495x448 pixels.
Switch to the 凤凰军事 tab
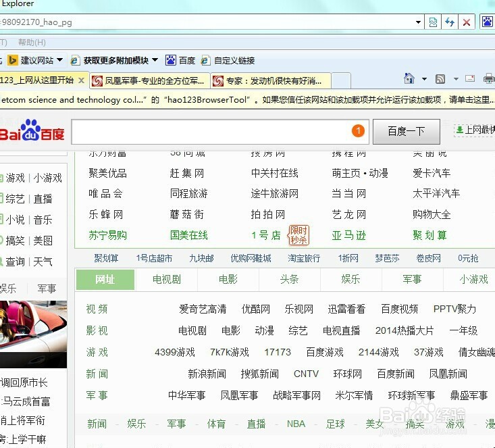tap(150, 81)
